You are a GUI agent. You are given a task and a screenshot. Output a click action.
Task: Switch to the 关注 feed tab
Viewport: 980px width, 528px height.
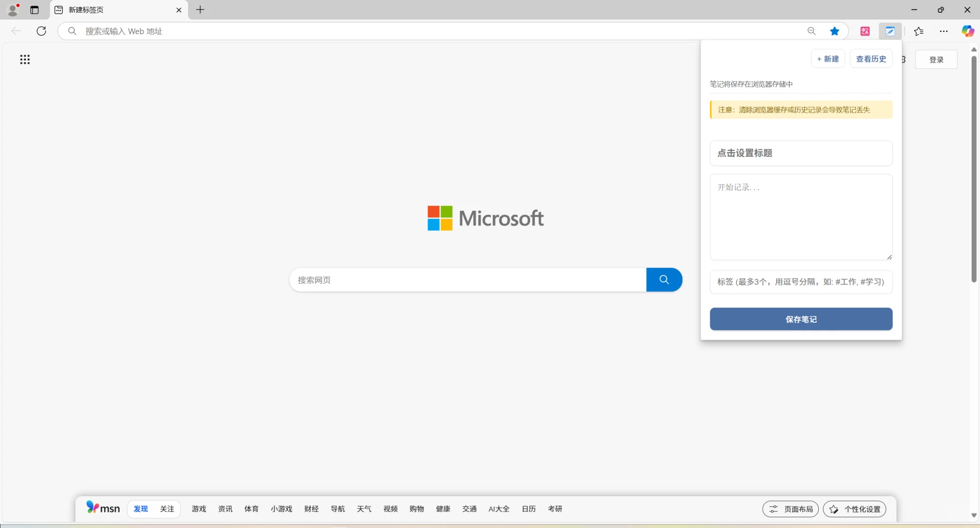[167, 509]
